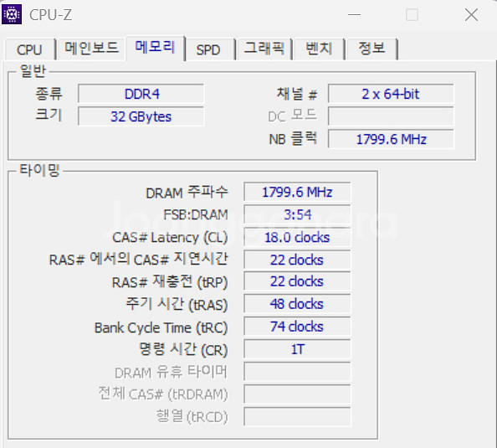Screen dimensions: 497x448
Task: Click the empty DC 모드 field
Action: point(391,116)
